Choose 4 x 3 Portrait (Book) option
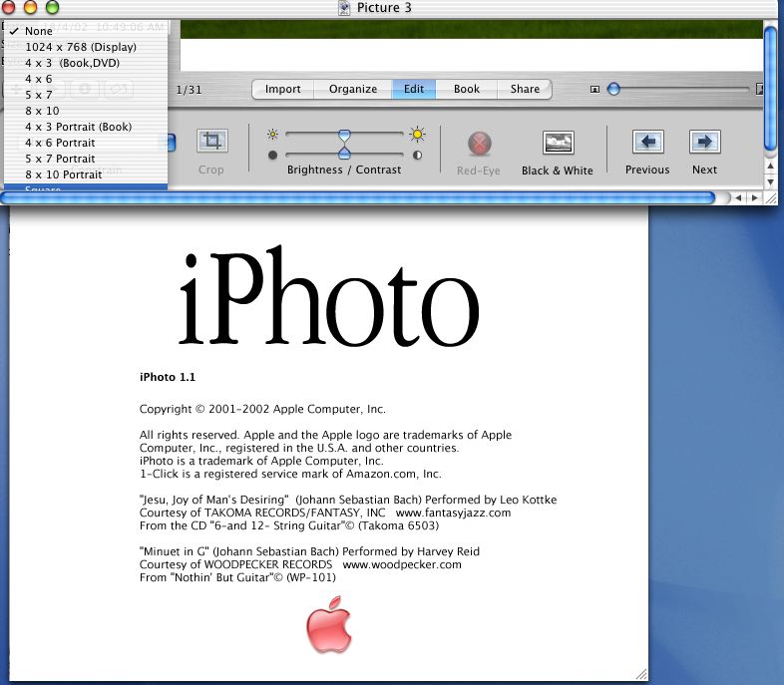Viewport: 784px width, 685px height. tap(86, 127)
